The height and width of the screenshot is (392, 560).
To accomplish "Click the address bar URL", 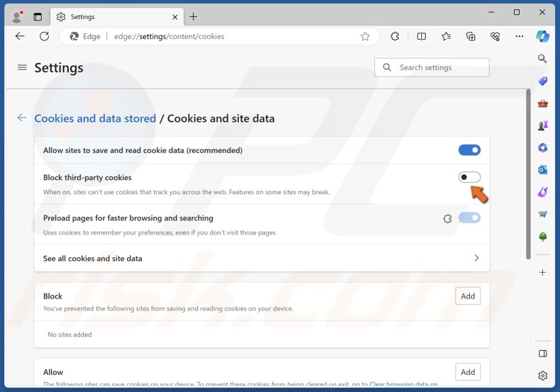I will click(169, 36).
